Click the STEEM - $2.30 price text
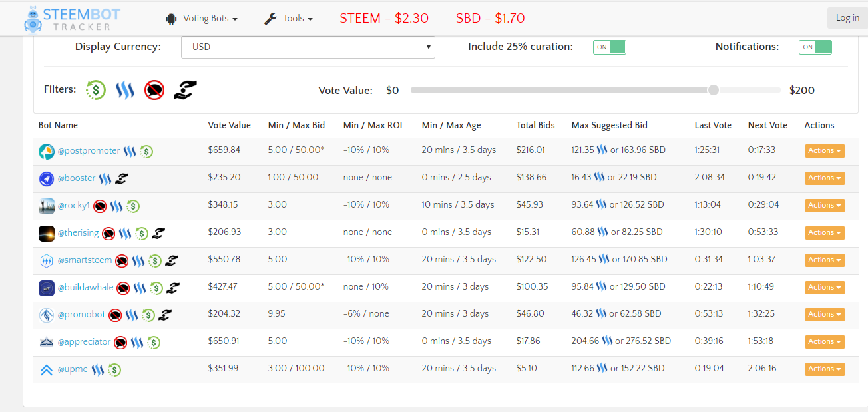The image size is (868, 412). pos(384,19)
